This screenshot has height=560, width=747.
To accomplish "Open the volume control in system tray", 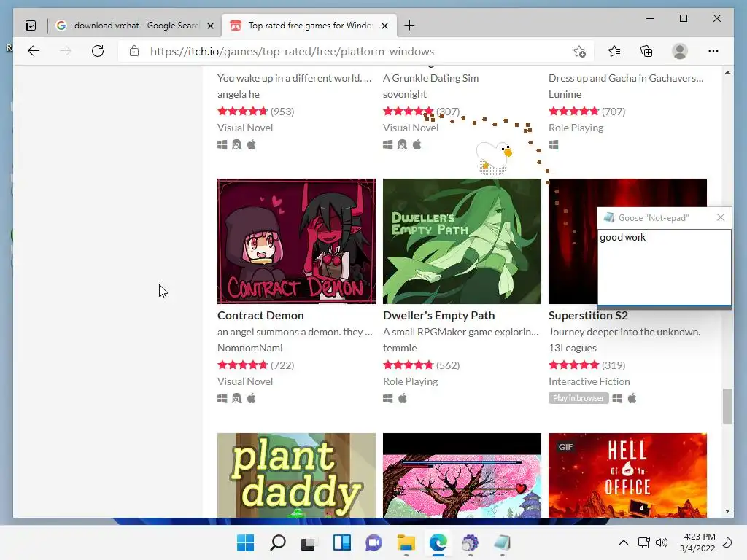I will tap(661, 542).
